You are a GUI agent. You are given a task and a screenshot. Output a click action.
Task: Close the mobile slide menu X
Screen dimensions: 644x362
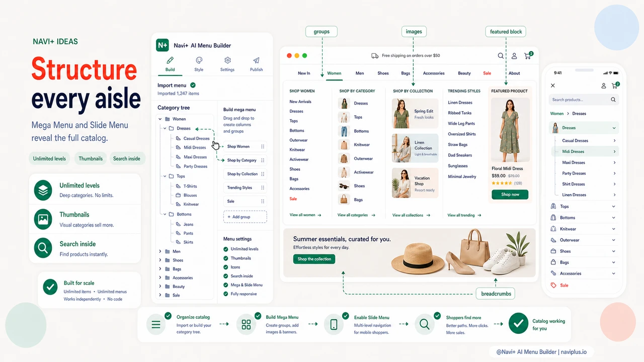point(553,86)
